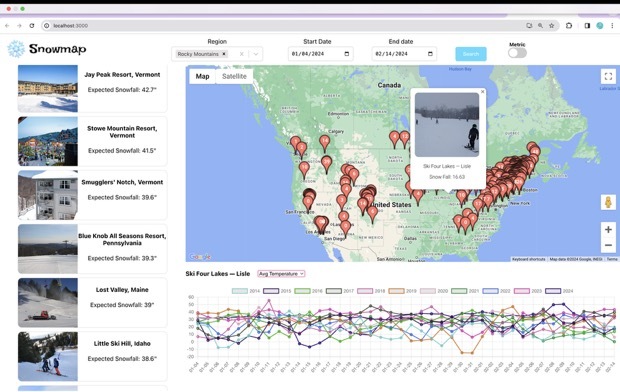The width and height of the screenshot is (620, 392).
Task: Click the Google logo on map
Action: tap(200, 257)
